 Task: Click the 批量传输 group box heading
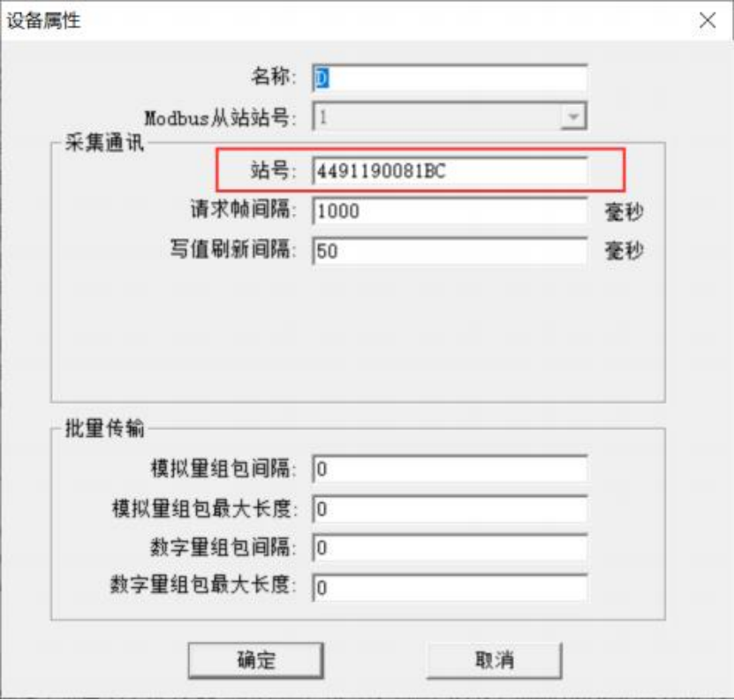pos(104,429)
